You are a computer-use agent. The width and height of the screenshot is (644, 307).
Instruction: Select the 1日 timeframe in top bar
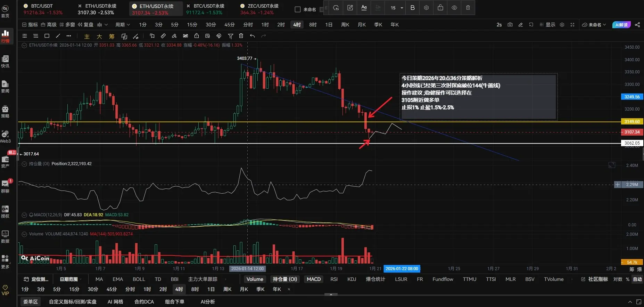click(329, 25)
